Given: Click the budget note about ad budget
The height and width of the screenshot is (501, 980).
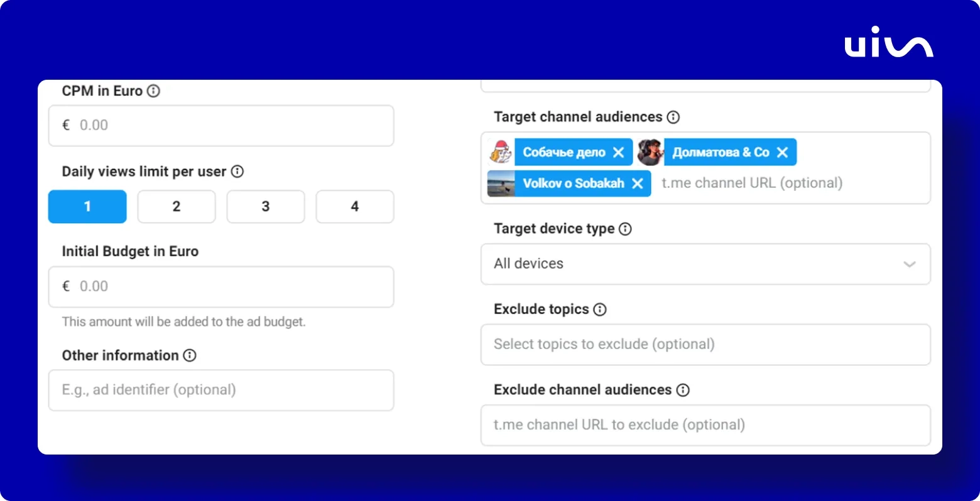Looking at the screenshot, I should (183, 321).
